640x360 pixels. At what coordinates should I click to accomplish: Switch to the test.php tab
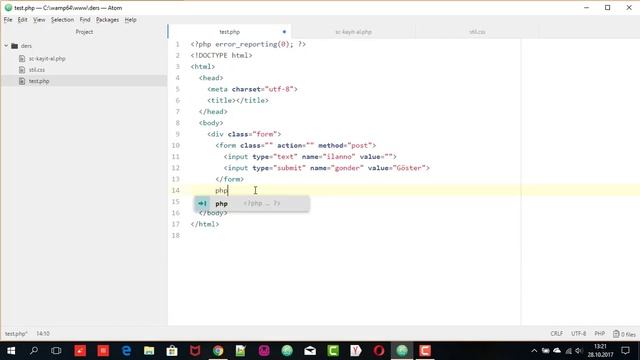tap(229, 32)
